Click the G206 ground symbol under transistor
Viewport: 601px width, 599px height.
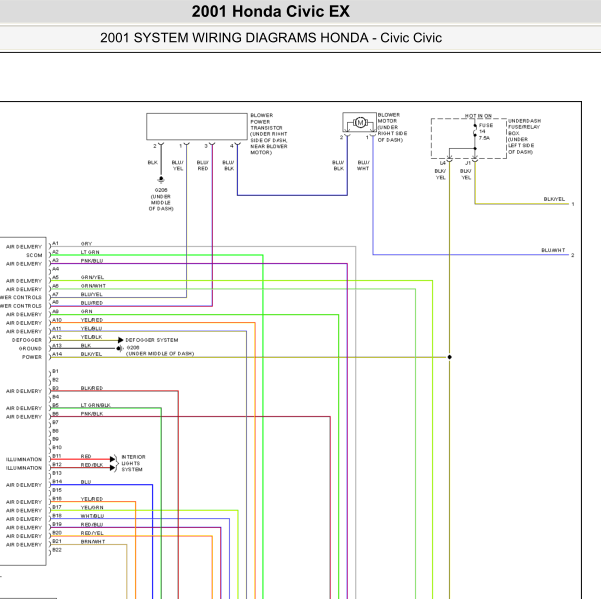tap(161, 180)
